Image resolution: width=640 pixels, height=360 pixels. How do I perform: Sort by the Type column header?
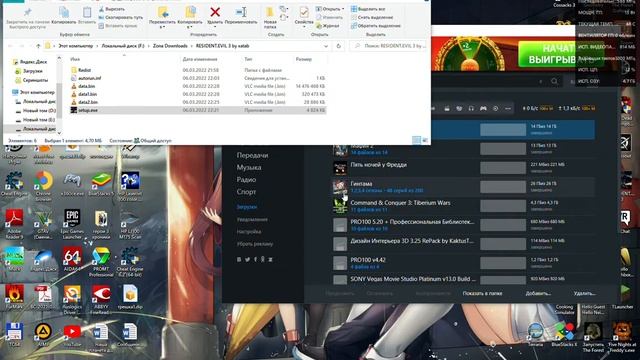click(248, 59)
